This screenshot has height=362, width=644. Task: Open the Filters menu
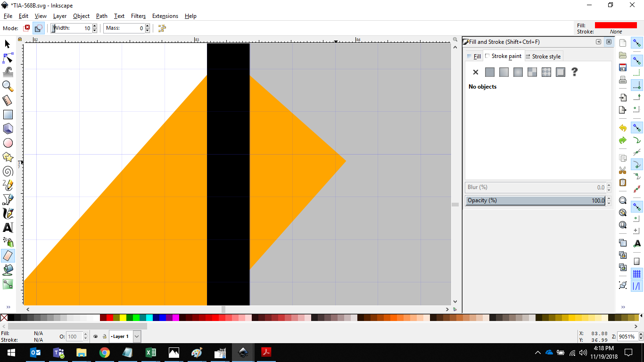pos(138,16)
